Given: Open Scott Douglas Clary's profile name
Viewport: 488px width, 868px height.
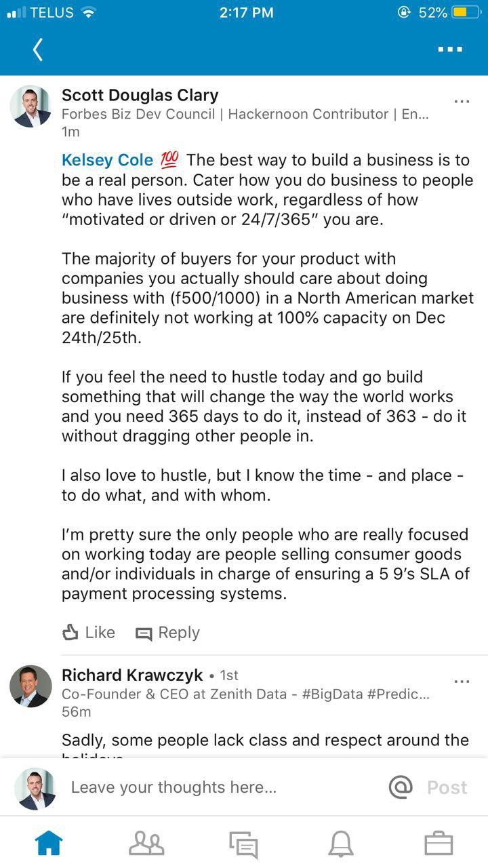Looking at the screenshot, I should click(140, 95).
